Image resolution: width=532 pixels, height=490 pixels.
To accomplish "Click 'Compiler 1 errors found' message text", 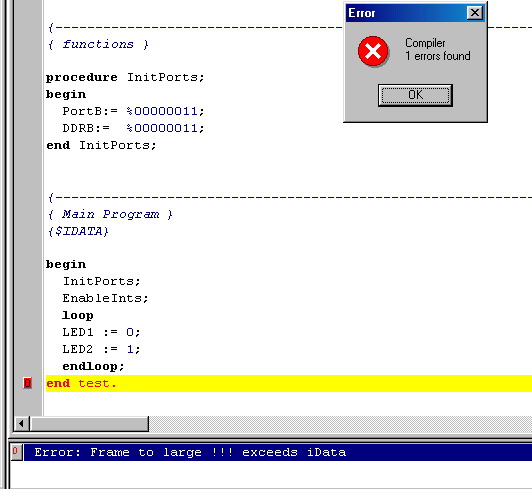I will (438, 50).
